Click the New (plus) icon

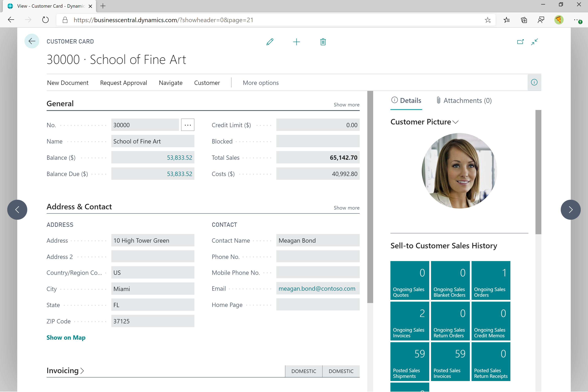[296, 41]
